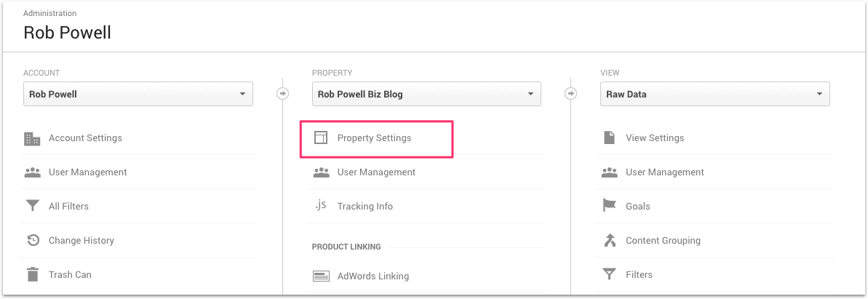
Task: Click the Trash Can icon
Action: click(32, 275)
